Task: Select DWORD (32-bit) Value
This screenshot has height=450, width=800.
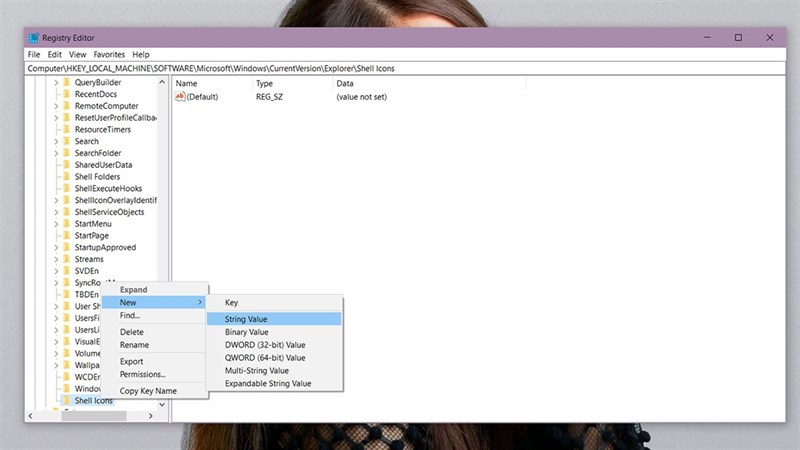Action: 274,345
